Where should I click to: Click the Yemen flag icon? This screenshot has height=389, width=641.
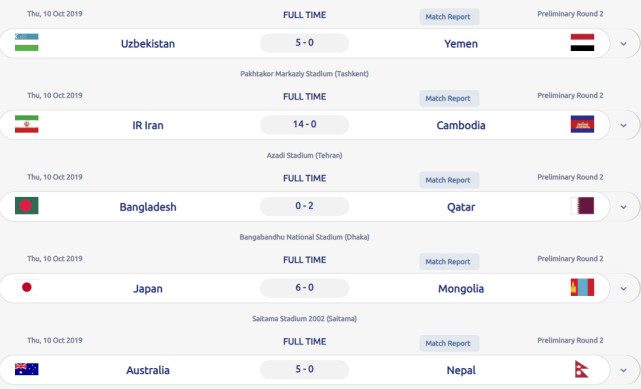pos(582,42)
